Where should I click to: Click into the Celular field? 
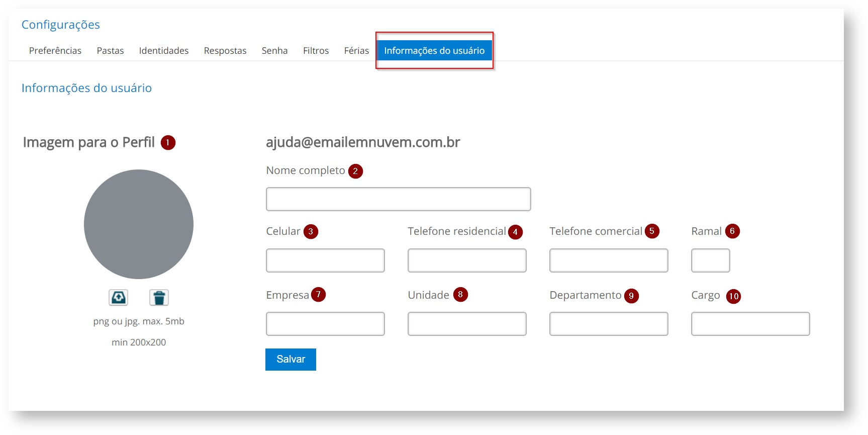325,260
